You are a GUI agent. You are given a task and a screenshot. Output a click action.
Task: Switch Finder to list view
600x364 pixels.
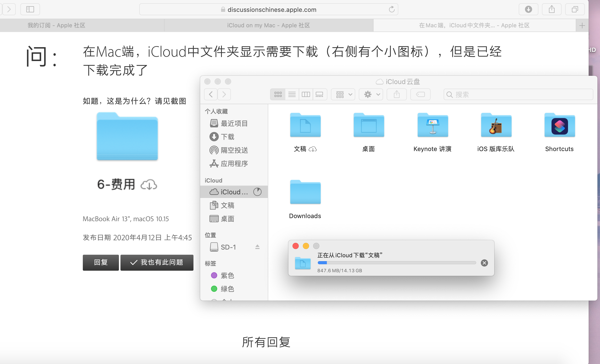(292, 94)
